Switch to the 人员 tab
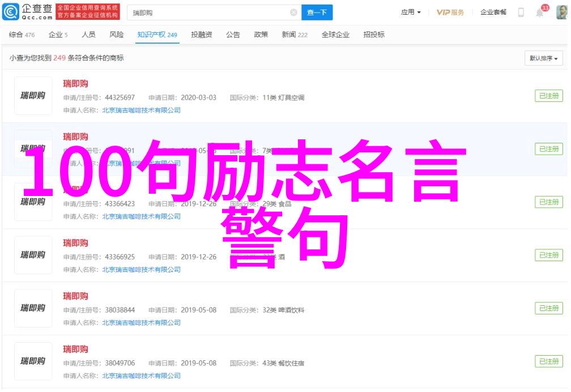Image resolution: width=571 pixels, height=392 pixels. [88, 35]
